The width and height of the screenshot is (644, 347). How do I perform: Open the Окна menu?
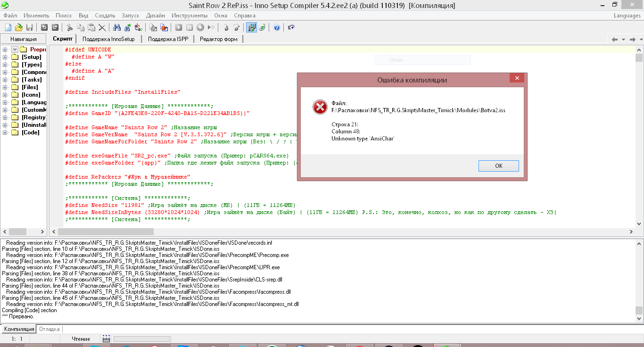pos(221,16)
